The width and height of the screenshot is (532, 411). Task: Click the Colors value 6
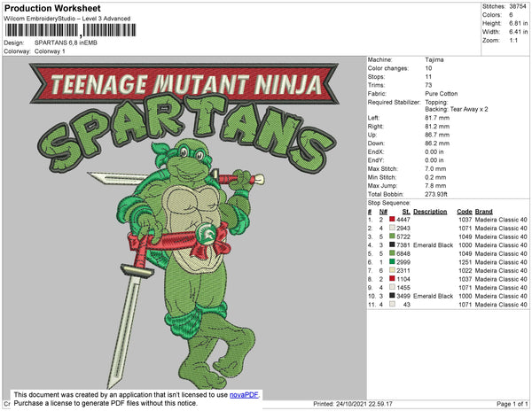tap(511, 15)
